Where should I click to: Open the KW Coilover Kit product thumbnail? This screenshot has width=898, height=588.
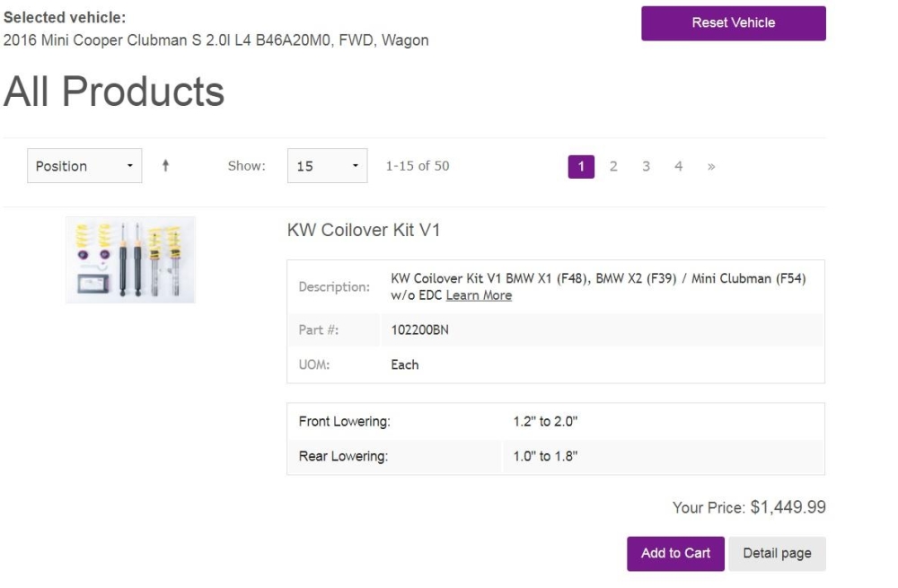pos(130,260)
